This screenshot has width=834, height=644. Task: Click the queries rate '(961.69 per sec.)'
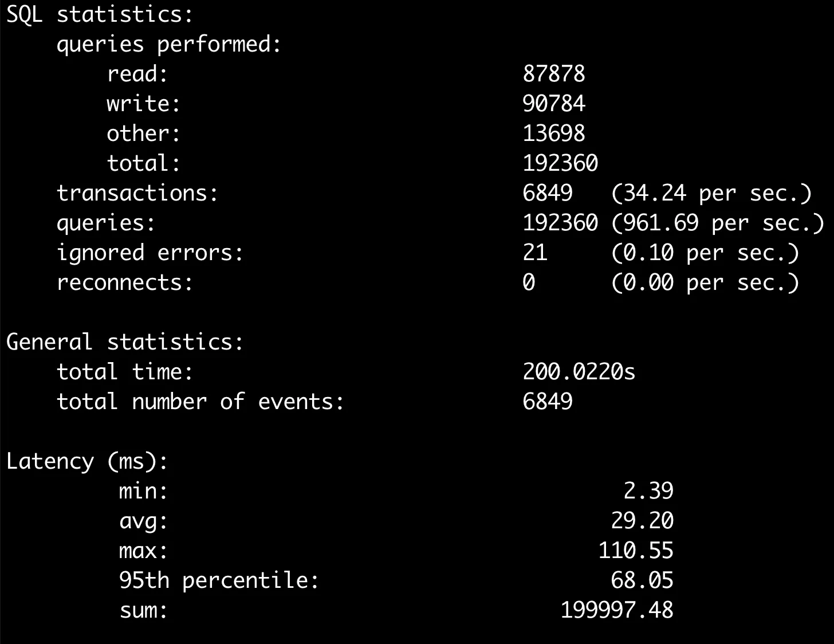coord(717,223)
